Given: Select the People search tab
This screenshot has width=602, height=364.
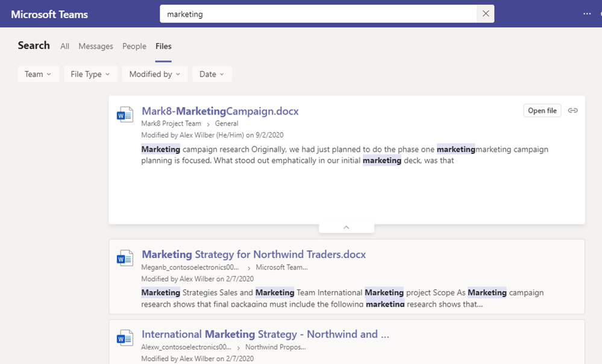Looking at the screenshot, I should click(134, 46).
